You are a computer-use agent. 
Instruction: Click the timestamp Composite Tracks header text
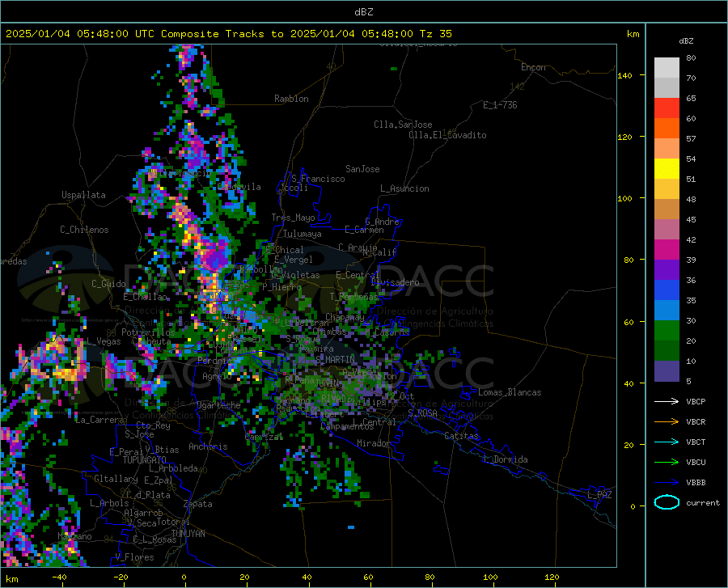point(228,34)
